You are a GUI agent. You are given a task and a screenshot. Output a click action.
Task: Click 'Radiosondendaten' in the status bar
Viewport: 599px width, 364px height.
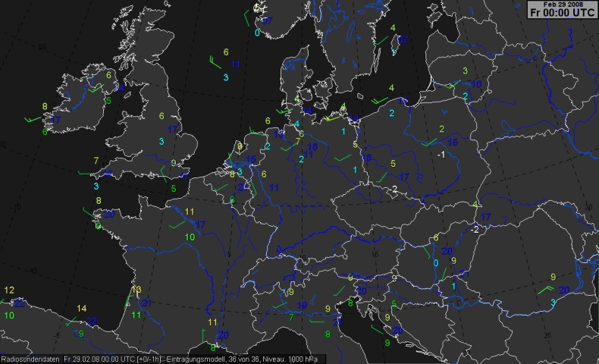(30, 359)
